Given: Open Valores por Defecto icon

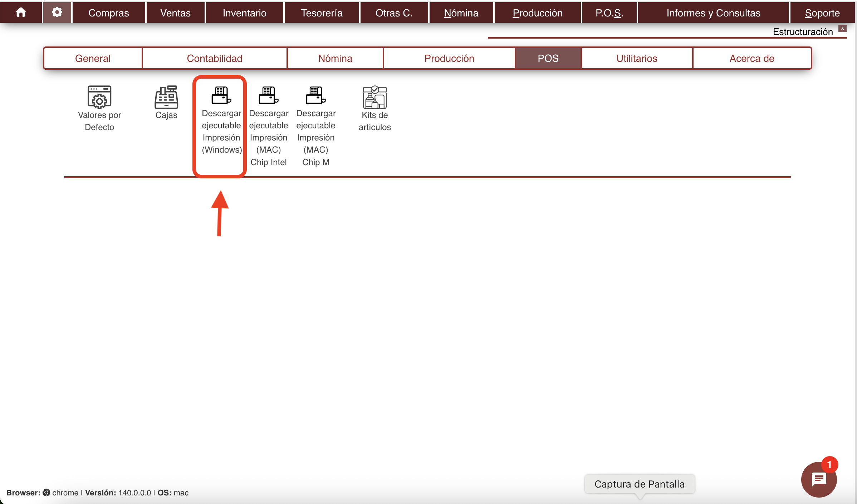Looking at the screenshot, I should coord(99,97).
